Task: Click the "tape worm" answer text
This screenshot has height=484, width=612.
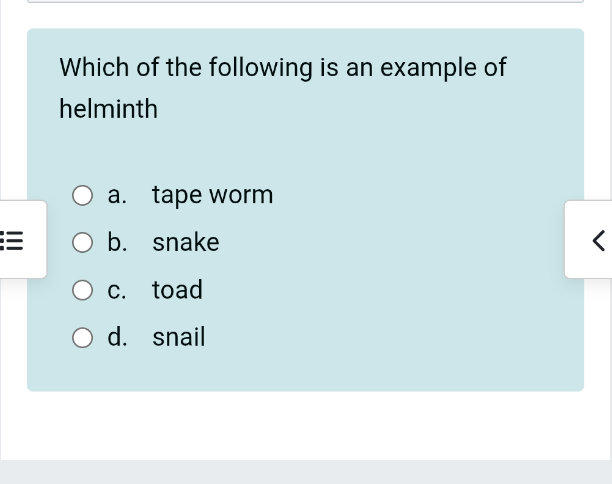Action: pyautogui.click(x=212, y=195)
